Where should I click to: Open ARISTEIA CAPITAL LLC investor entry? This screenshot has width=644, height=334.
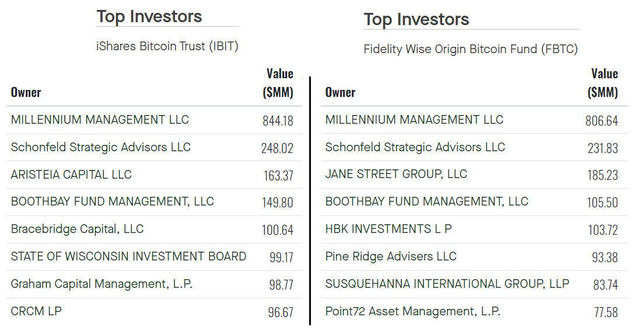point(71,175)
